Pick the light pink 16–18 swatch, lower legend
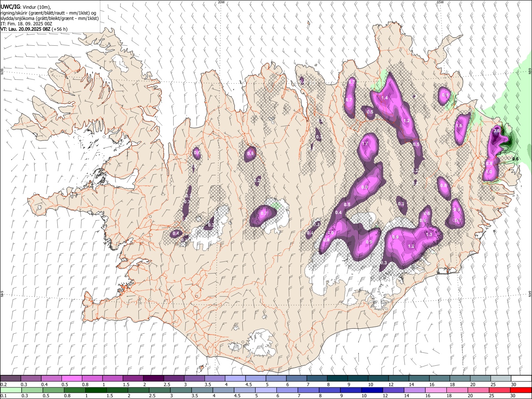Viewport: 532px width, 399px height. 435,390
